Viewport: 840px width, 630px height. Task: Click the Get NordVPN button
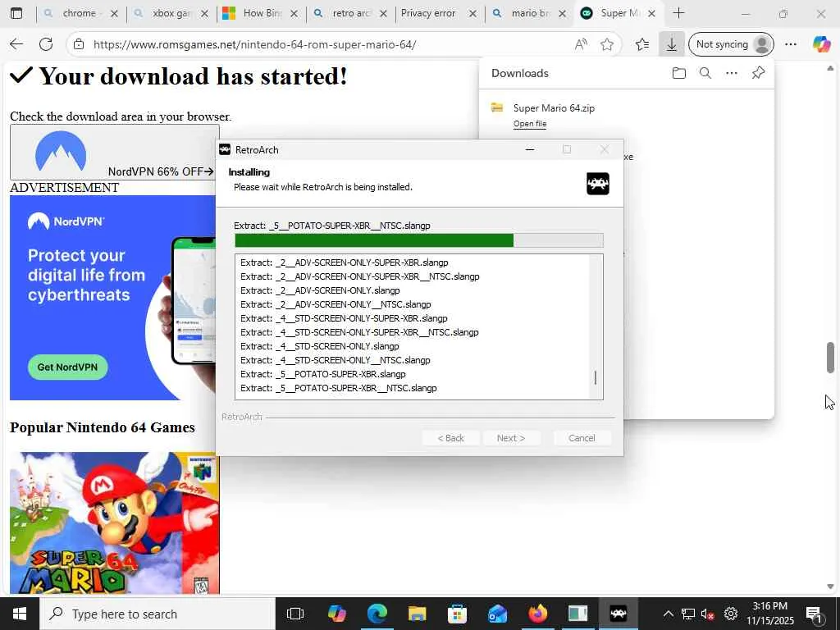[67, 367]
